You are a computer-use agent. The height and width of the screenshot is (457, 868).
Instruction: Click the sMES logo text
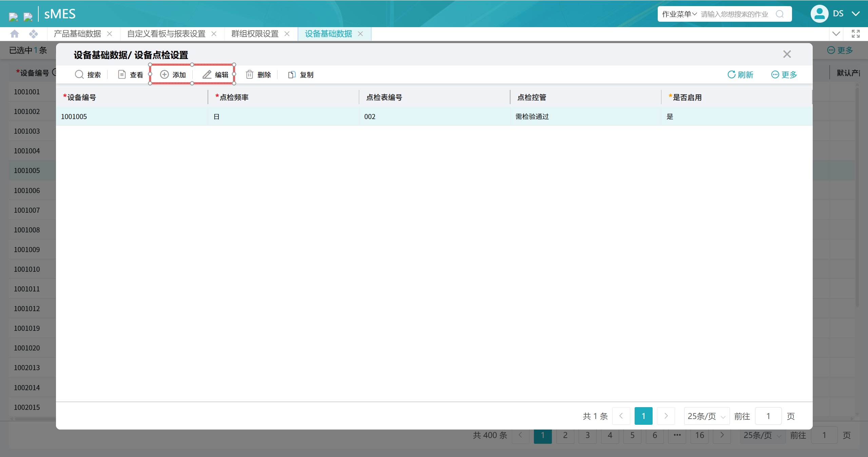(60, 14)
